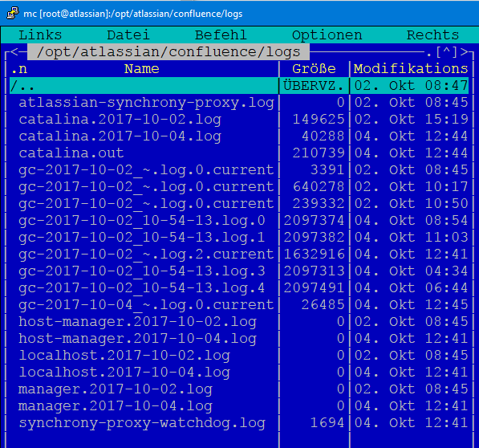
Task: Click size value 149625
Action: point(319,119)
